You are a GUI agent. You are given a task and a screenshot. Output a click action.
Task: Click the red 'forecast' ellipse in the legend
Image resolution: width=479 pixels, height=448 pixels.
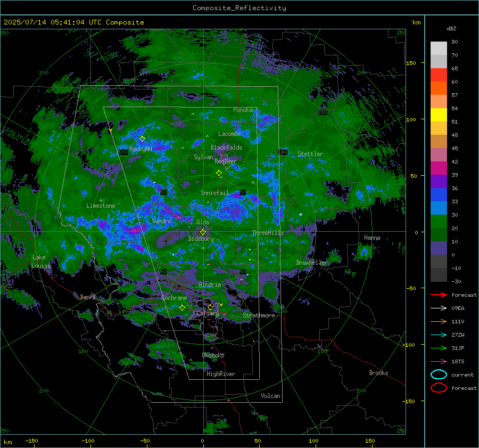(x=439, y=388)
